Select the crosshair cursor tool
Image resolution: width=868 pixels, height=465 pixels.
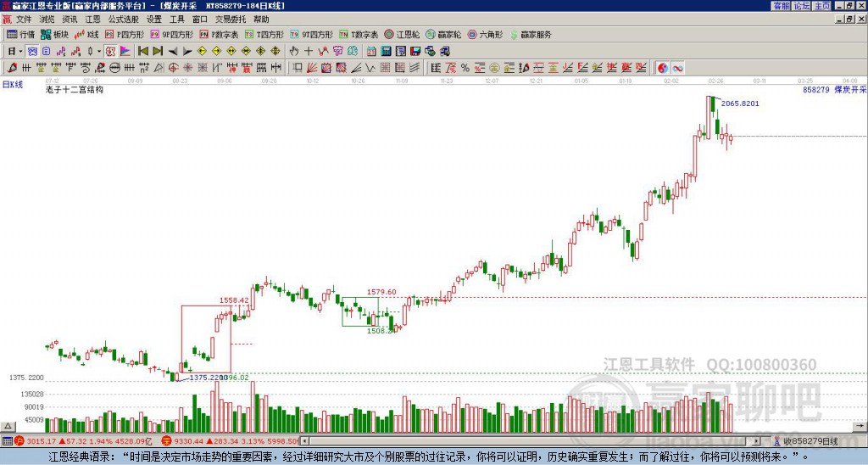309,51
